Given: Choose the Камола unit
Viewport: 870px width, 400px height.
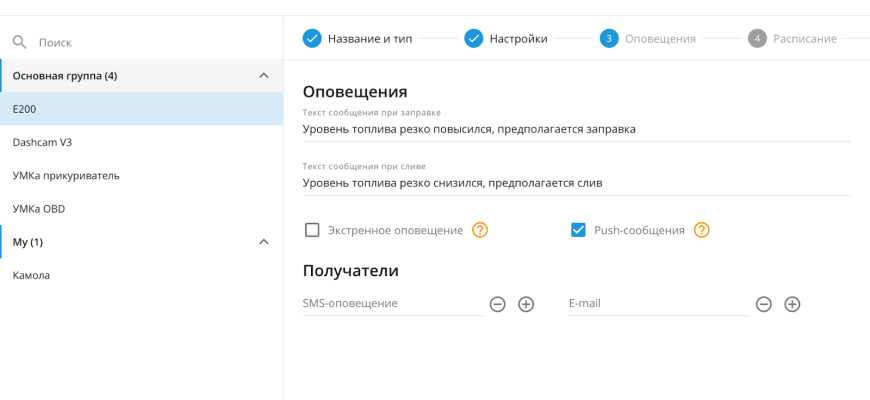Looking at the screenshot, I should click(31, 275).
